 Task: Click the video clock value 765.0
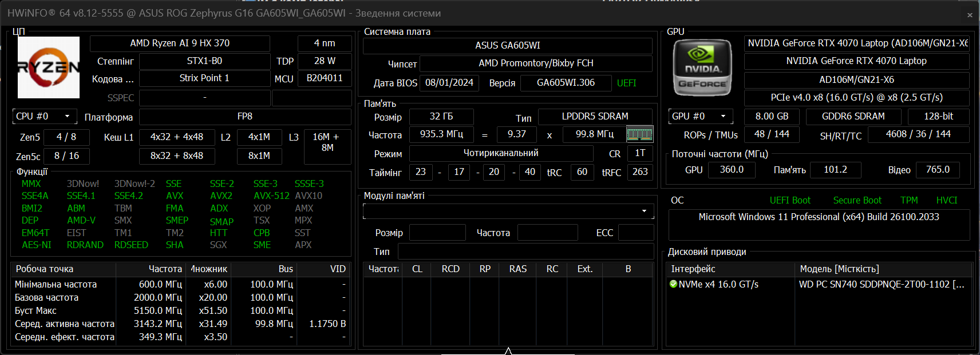tap(938, 170)
